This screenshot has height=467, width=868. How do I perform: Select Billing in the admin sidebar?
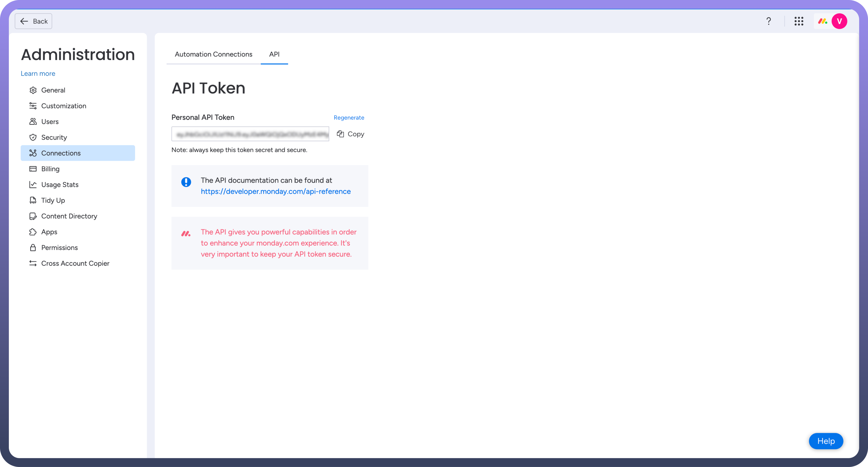pyautogui.click(x=50, y=169)
